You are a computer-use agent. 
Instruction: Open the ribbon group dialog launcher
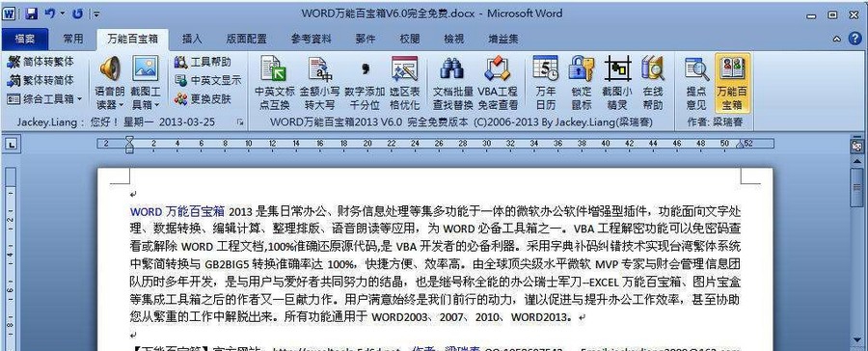pyautogui.click(x=240, y=121)
